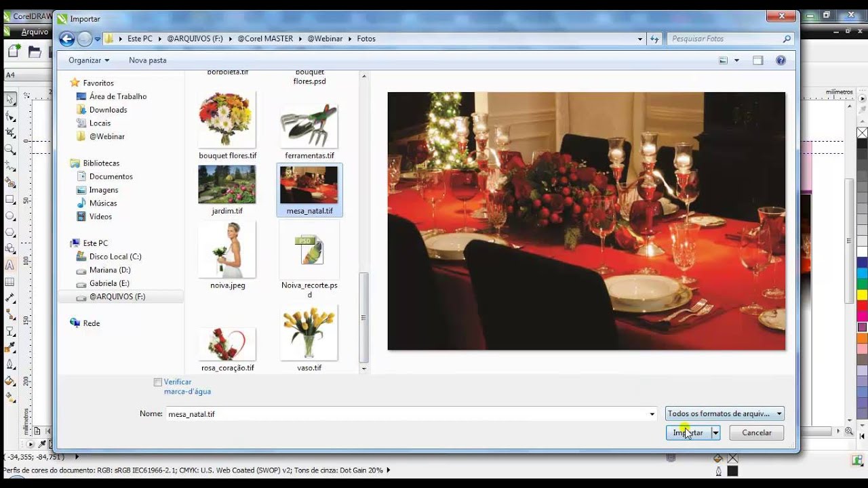The height and width of the screenshot is (488, 868).
Task: Select the Polygon tool in CorelDRAW toolbox
Action: [10, 232]
